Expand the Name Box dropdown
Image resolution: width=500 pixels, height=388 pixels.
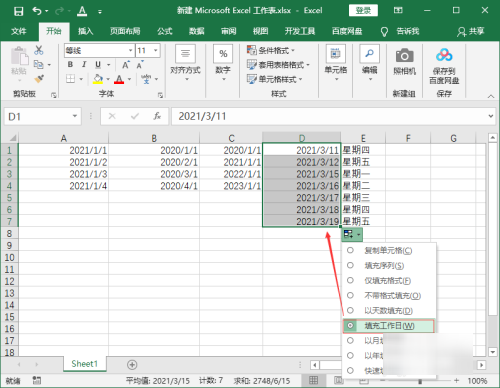click(x=75, y=116)
